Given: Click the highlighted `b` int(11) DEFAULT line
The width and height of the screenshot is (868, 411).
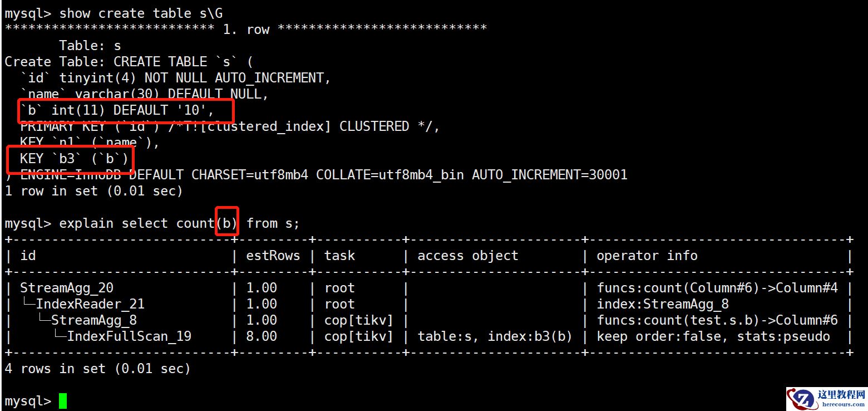Looking at the screenshot, I should (x=117, y=110).
